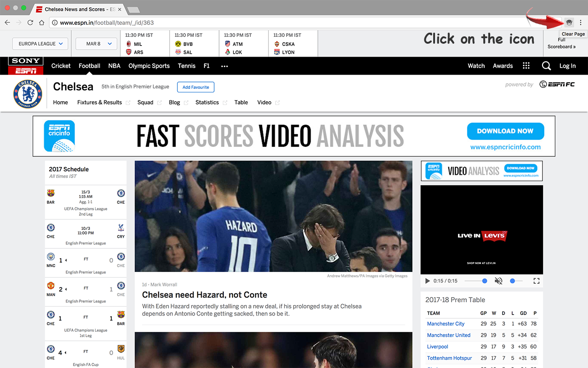Open Fixtures & Results tab
This screenshot has height=368, width=588.
(100, 102)
